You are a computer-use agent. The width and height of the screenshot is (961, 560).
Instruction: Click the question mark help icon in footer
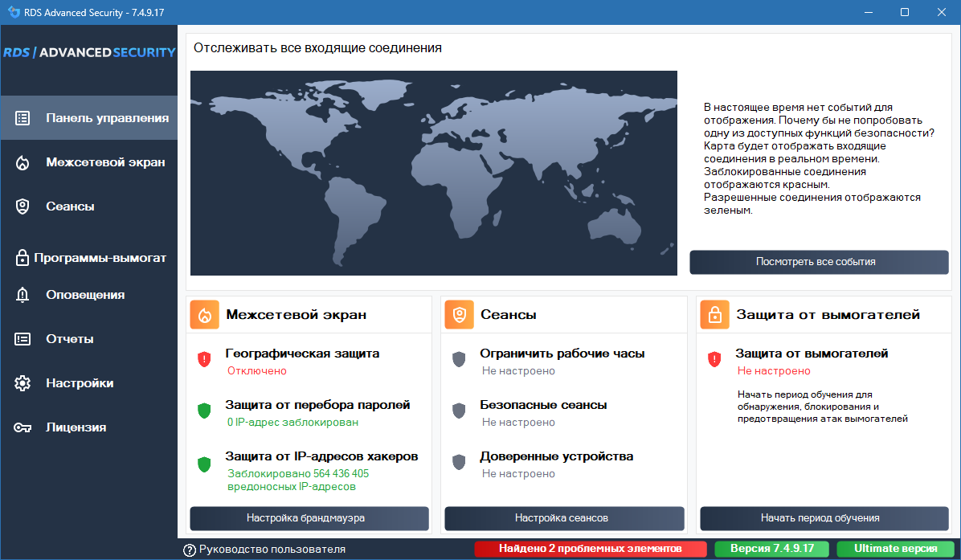(x=190, y=550)
